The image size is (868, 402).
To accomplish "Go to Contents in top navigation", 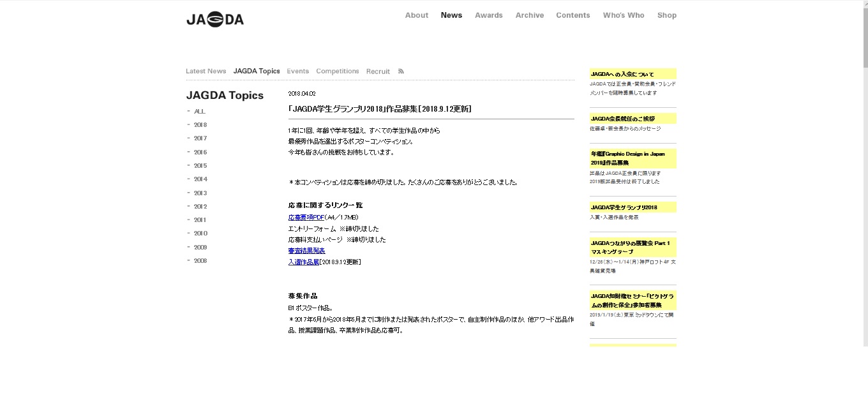I will (573, 15).
